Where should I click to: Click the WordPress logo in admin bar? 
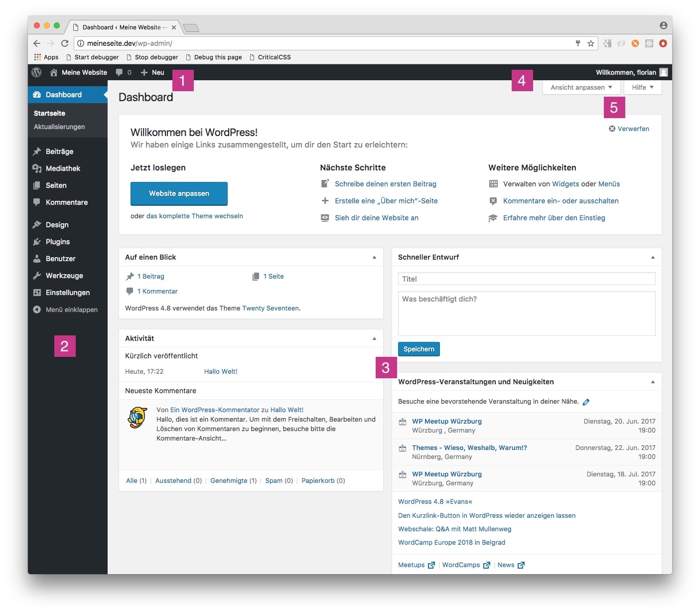[x=36, y=72]
